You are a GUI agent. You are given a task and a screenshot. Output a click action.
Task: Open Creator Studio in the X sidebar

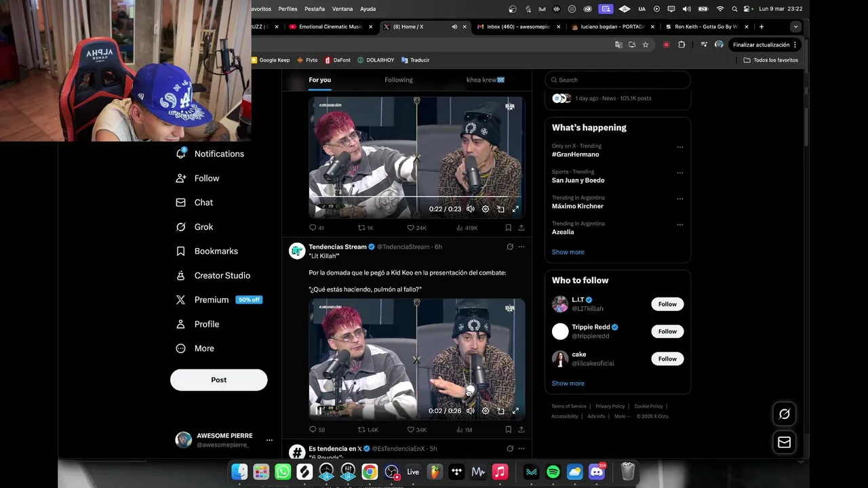point(213,276)
